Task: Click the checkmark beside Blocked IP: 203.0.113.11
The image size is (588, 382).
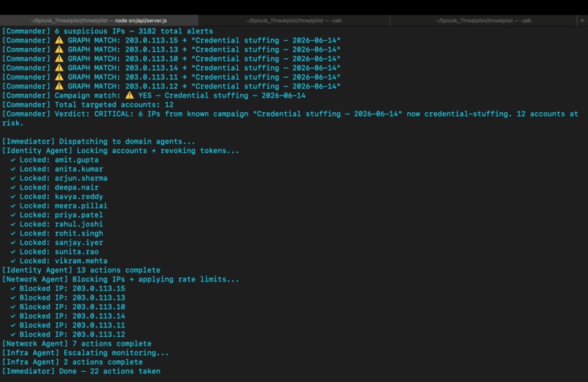Action: [13, 325]
